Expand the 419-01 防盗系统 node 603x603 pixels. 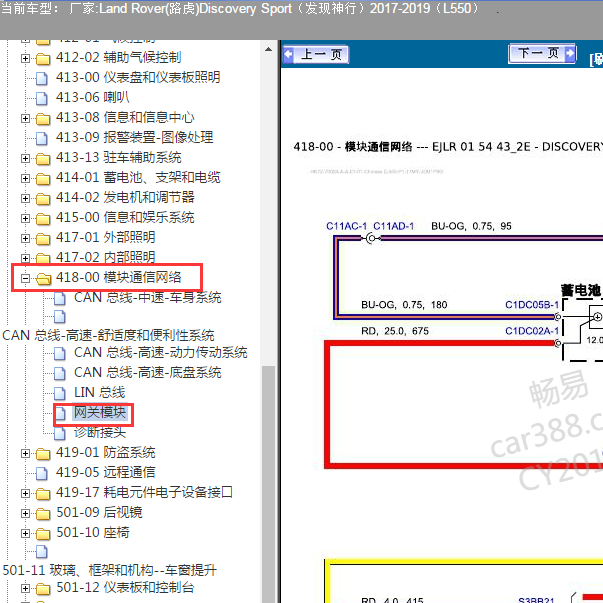click(25, 453)
